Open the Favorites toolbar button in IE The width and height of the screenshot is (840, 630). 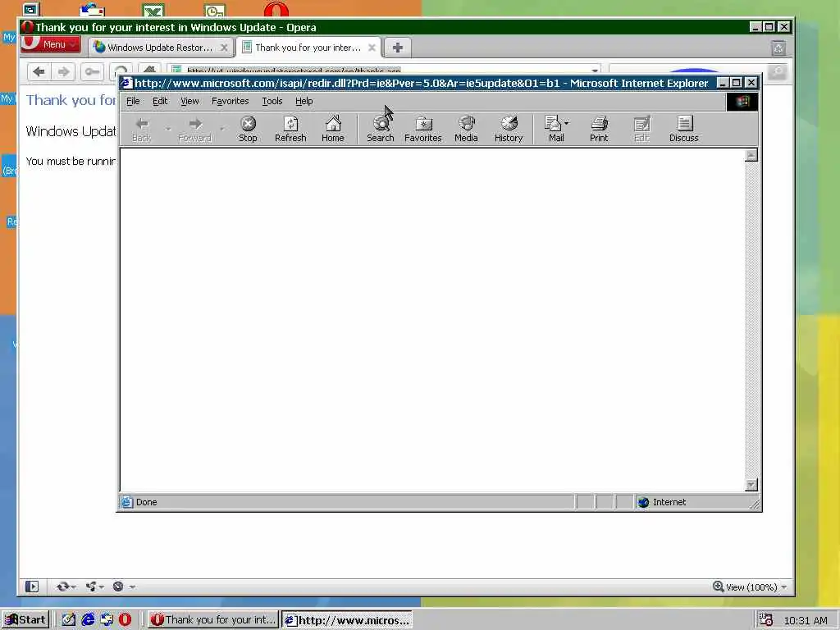(x=422, y=129)
